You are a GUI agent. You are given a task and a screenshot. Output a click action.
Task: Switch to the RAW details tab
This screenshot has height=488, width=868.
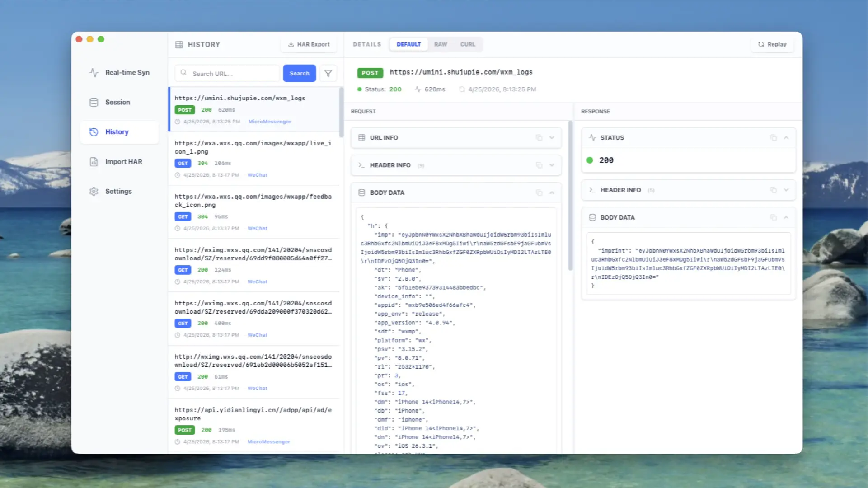click(x=441, y=44)
